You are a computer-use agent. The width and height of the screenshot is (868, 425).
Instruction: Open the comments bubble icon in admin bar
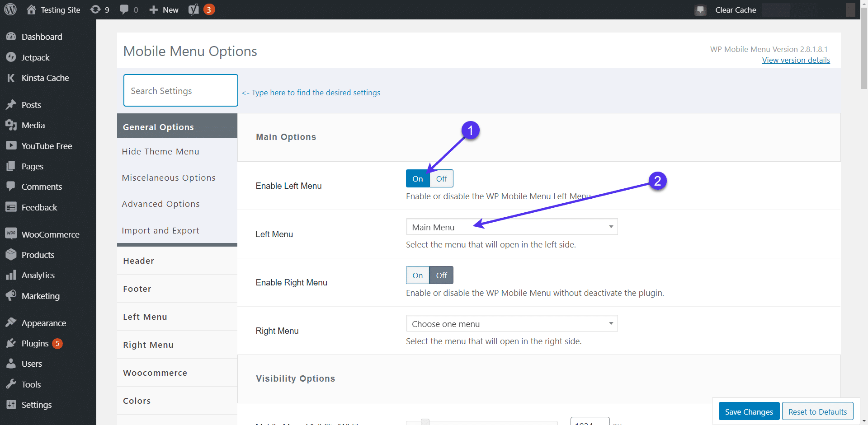124,9
